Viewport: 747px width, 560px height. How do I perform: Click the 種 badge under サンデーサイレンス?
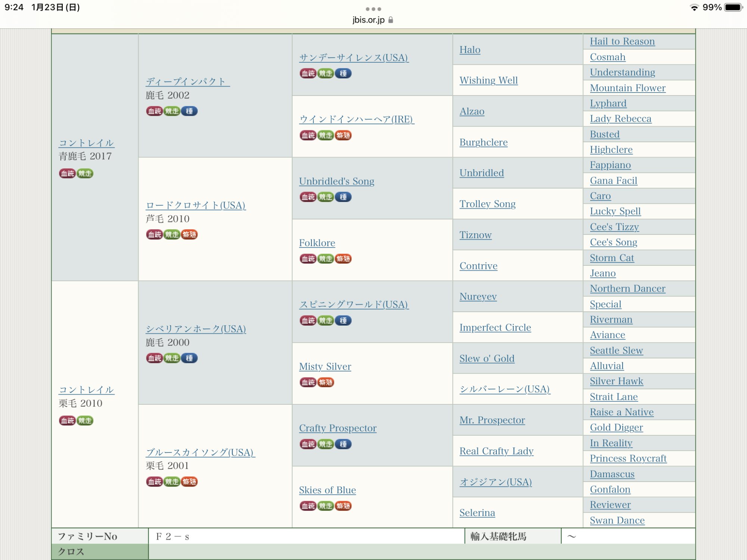click(x=343, y=74)
